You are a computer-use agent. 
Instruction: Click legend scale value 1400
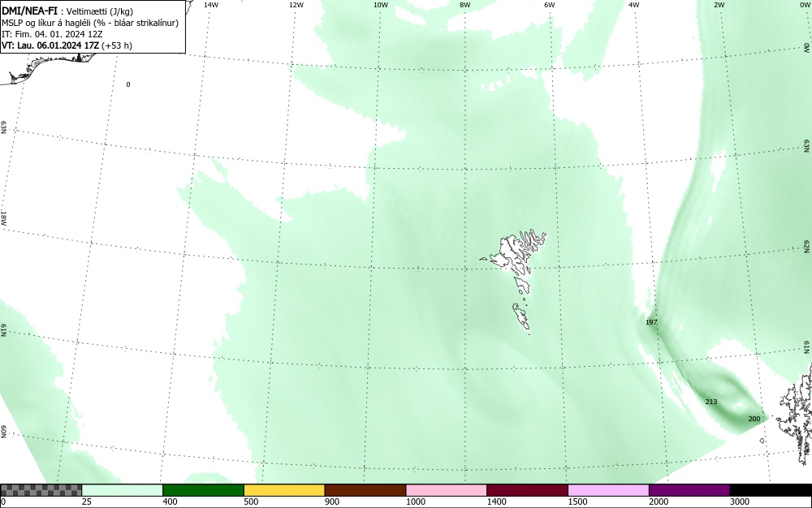point(496,502)
